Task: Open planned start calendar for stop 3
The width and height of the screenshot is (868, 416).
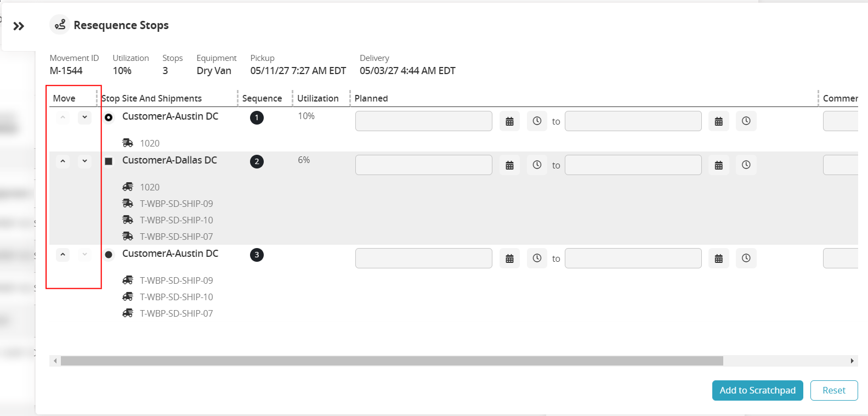Action: tap(509, 258)
